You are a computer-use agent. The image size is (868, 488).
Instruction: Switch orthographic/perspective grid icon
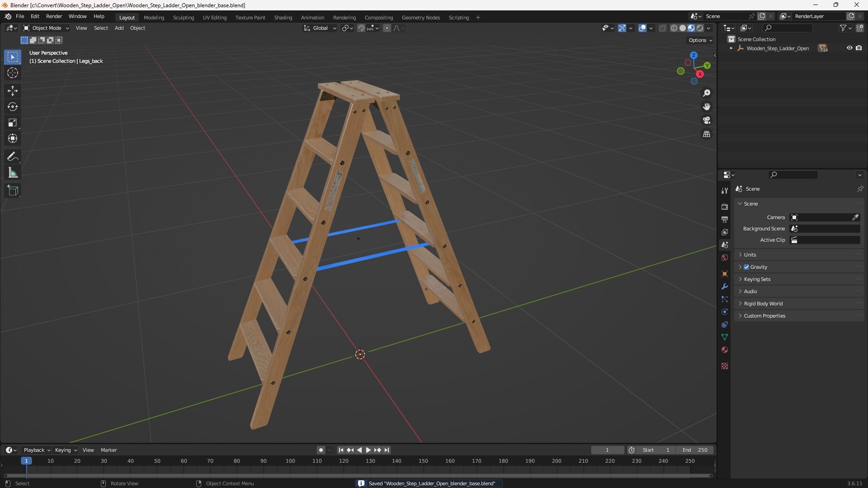(707, 134)
